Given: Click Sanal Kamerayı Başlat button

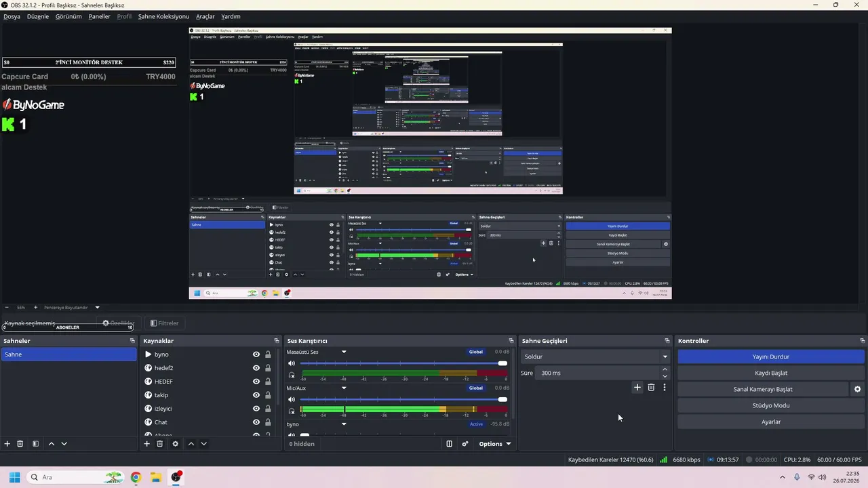Looking at the screenshot, I should pyautogui.click(x=763, y=389).
